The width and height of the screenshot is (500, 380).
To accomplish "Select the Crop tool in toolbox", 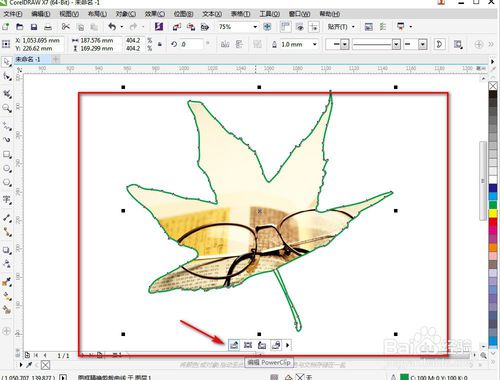I will (6, 94).
